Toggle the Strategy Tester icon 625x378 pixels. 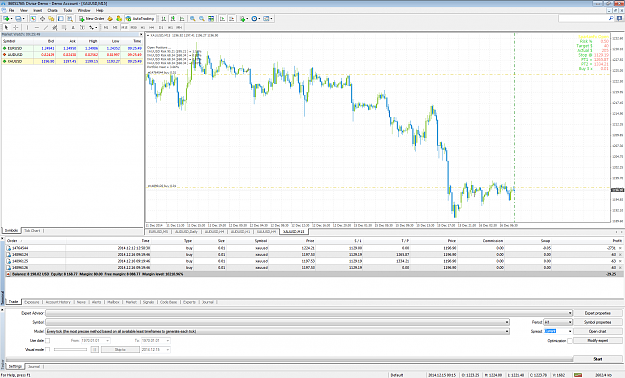coord(70,18)
